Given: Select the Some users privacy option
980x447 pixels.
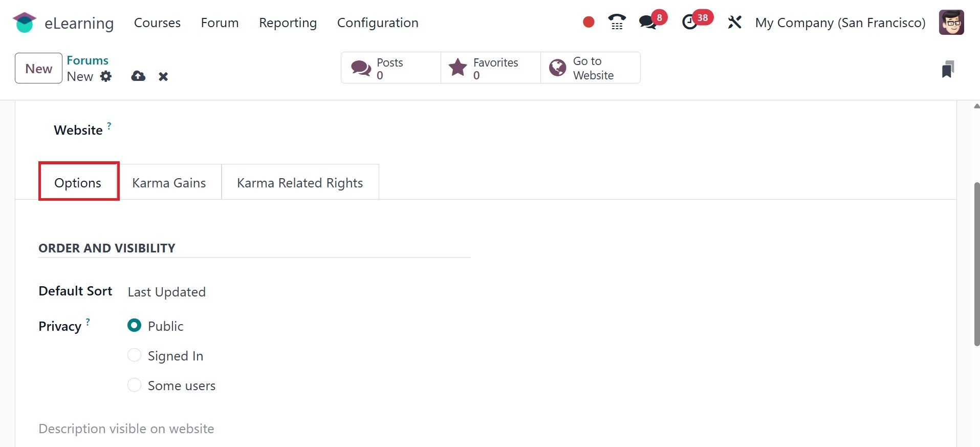Looking at the screenshot, I should pos(135,385).
